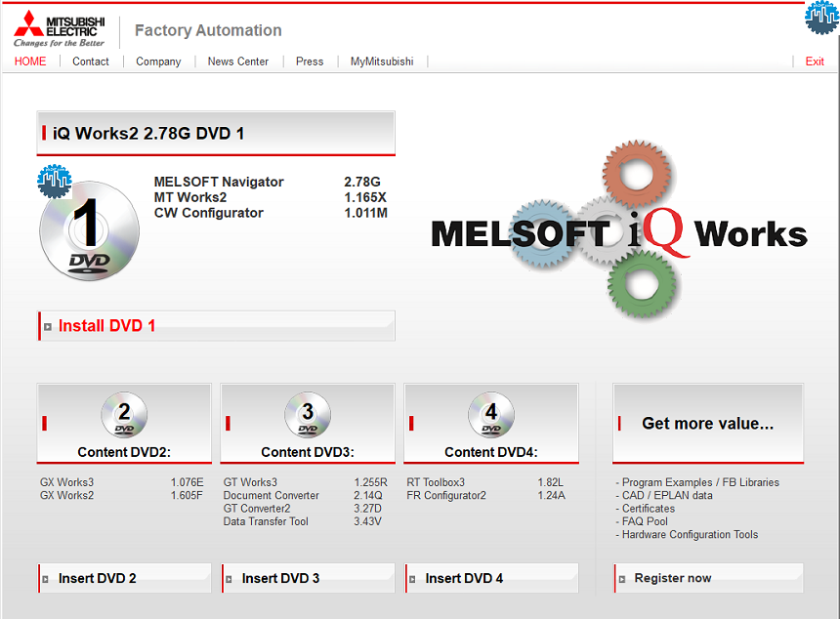840x619 pixels.
Task: Open MyMitsubishi from the navigation bar
Action: pyautogui.click(x=382, y=62)
